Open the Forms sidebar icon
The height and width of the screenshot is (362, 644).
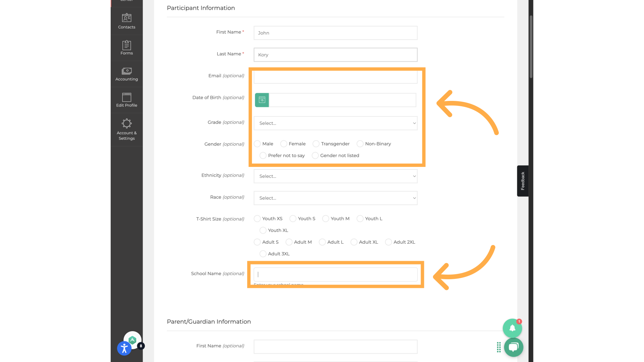pos(126,48)
